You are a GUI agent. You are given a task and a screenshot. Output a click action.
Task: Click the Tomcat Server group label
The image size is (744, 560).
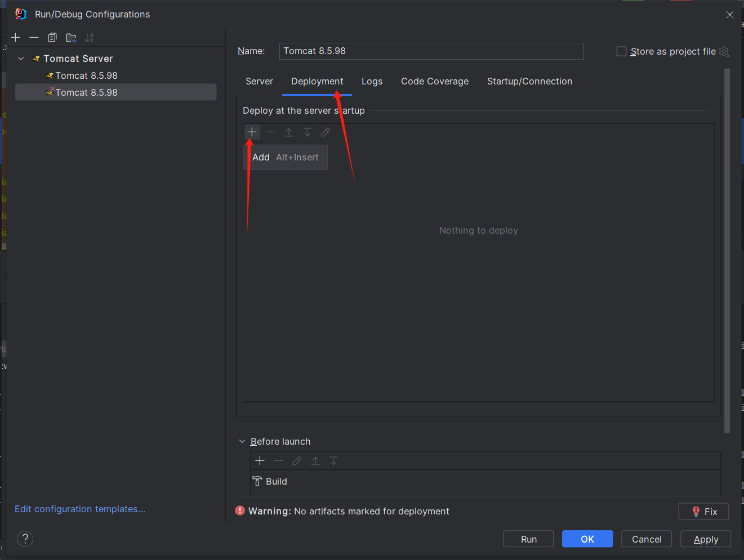[x=78, y=59]
